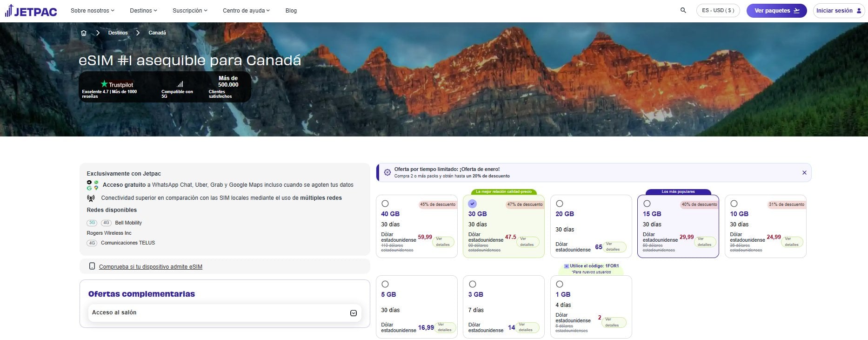Click the 5G signal bars icon
Image resolution: width=868 pixels, height=340 pixels.
(x=180, y=84)
